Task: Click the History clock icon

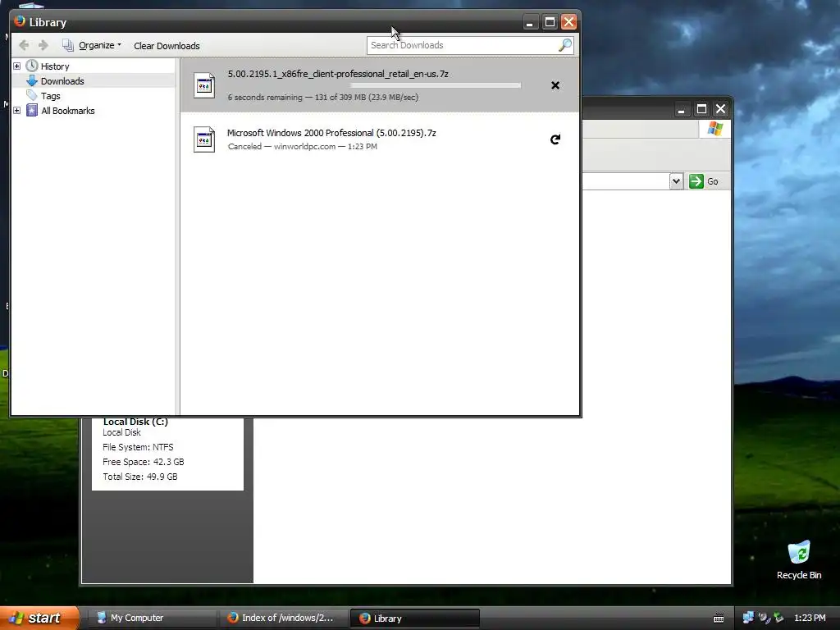Action: tap(32, 66)
